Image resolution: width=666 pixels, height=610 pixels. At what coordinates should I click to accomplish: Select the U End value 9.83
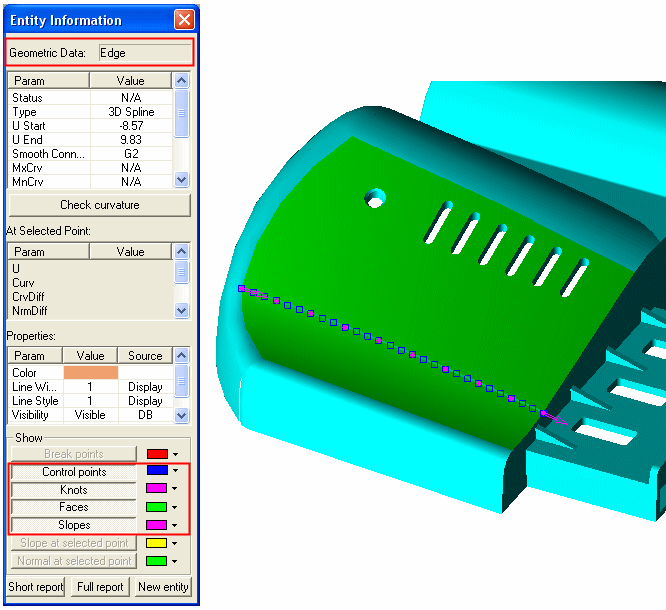click(x=131, y=140)
